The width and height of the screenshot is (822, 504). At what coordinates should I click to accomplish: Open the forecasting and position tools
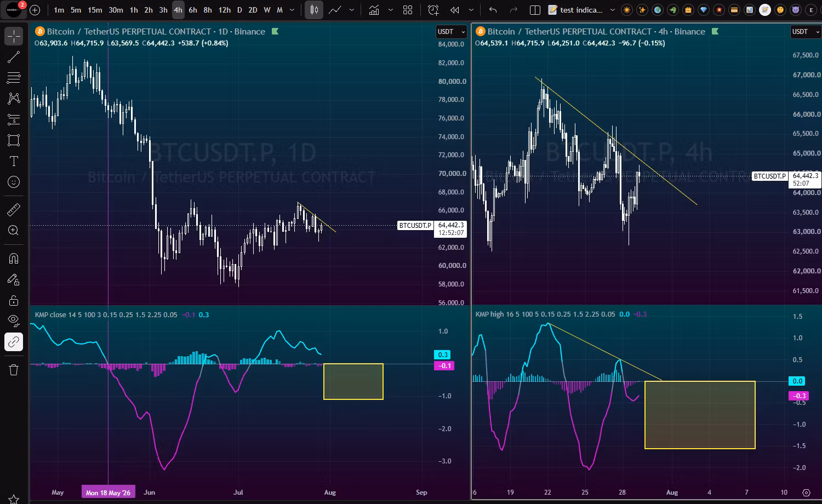[x=14, y=119]
